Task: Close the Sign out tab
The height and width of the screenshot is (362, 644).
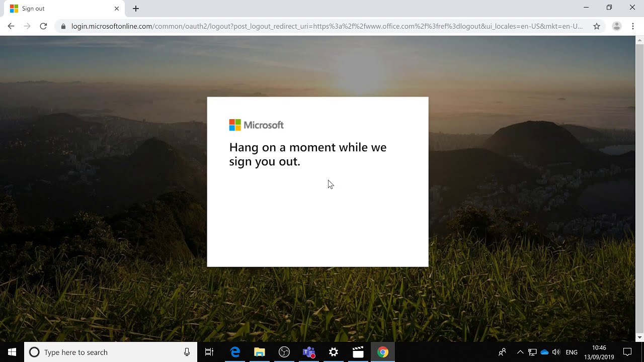Action: tap(117, 9)
